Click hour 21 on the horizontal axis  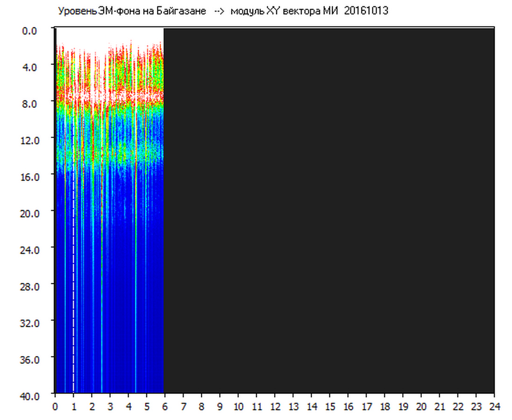click(440, 406)
